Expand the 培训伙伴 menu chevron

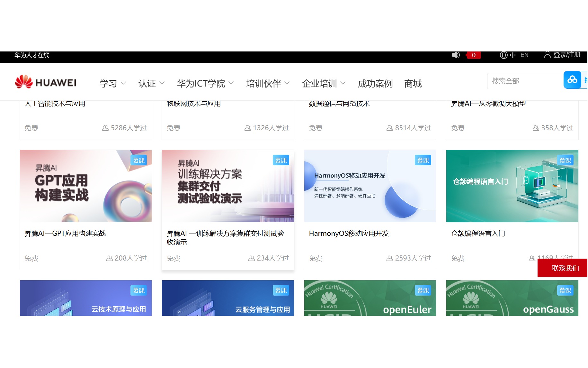pyautogui.click(x=287, y=83)
